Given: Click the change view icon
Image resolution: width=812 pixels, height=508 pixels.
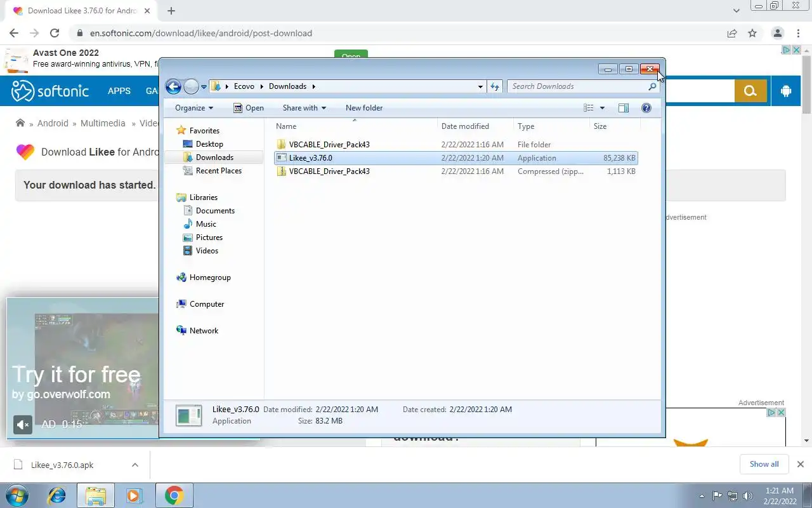Looking at the screenshot, I should pos(589,108).
